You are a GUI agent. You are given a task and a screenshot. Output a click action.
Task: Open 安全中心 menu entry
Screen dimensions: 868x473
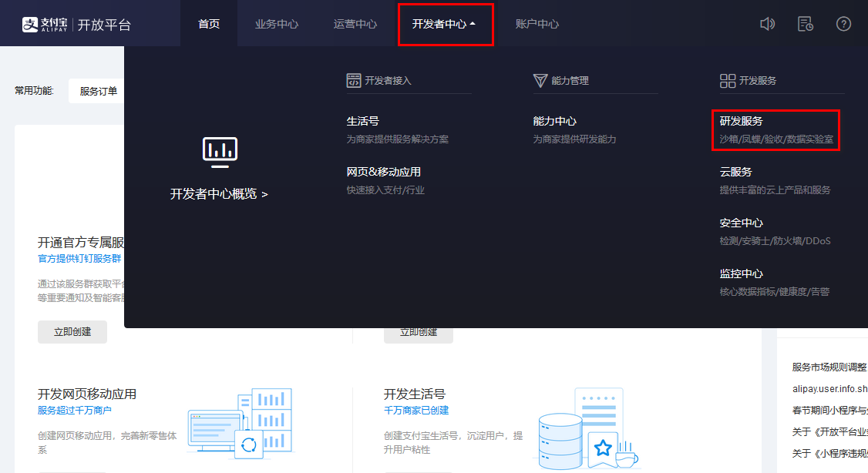pos(742,223)
